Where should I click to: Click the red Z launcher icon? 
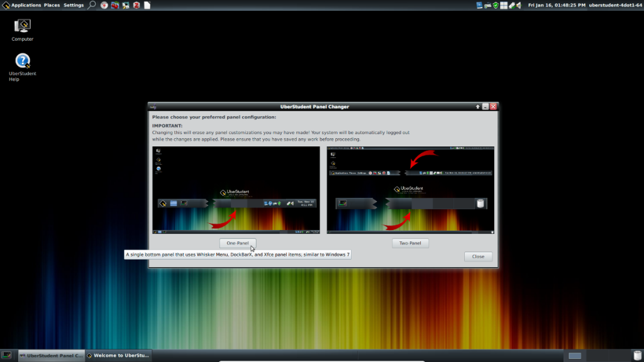[136, 5]
